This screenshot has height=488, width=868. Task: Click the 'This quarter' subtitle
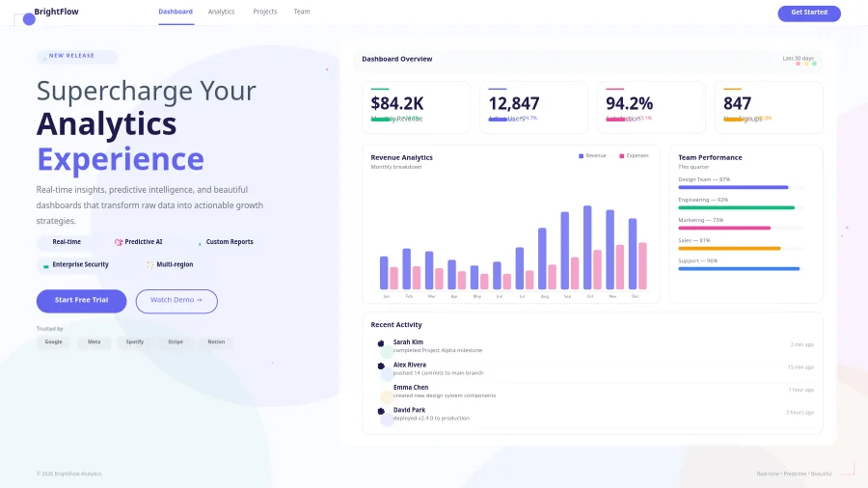[693, 167]
